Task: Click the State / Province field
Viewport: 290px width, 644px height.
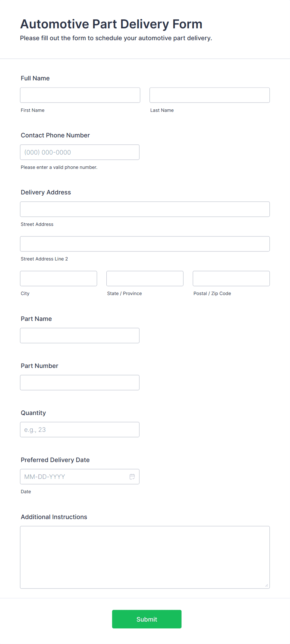Action: 144,278
